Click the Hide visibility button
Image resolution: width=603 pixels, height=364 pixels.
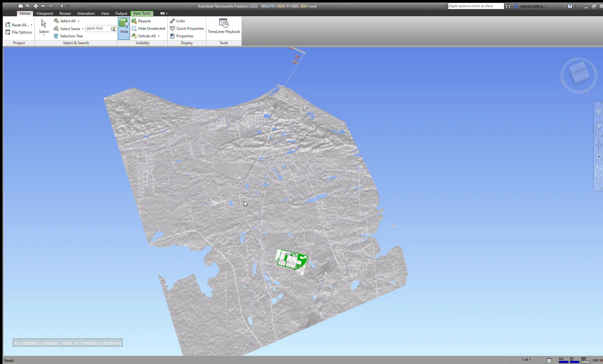coord(124,28)
